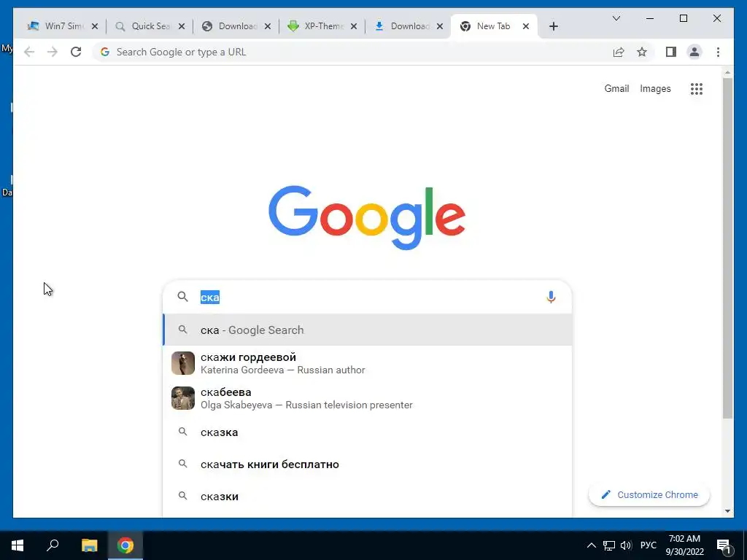Open Windows taskbar search

[53, 545]
